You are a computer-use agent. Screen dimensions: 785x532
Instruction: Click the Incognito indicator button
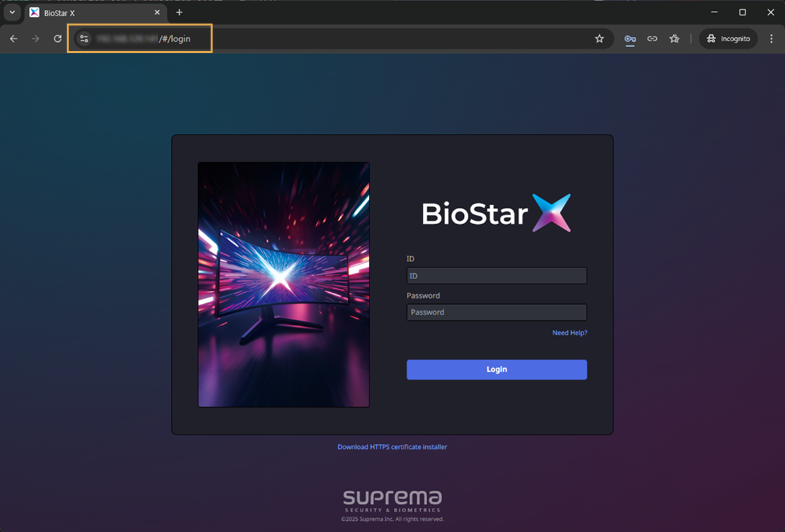(x=728, y=39)
